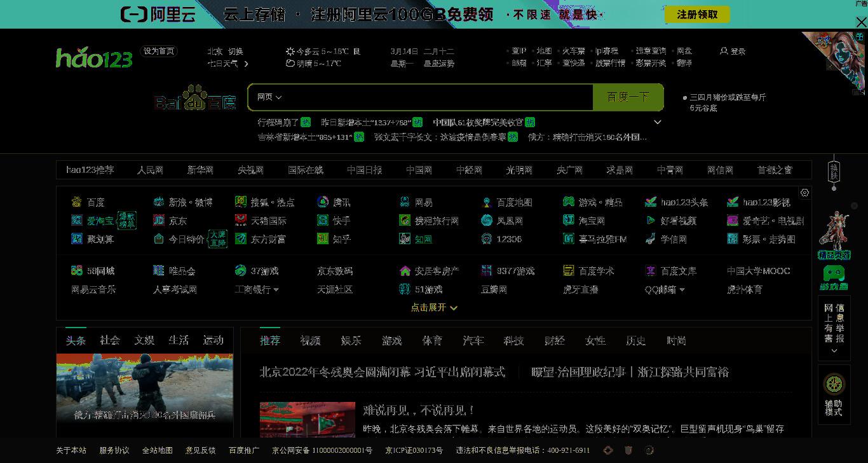
Task: Click the 搜狐 site icon
Action: (241, 202)
